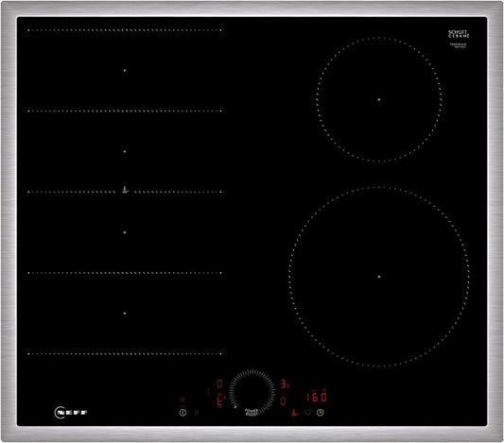The image size is (504, 443).
Task: Tap the timer readout '160'
Action: pyautogui.click(x=317, y=397)
